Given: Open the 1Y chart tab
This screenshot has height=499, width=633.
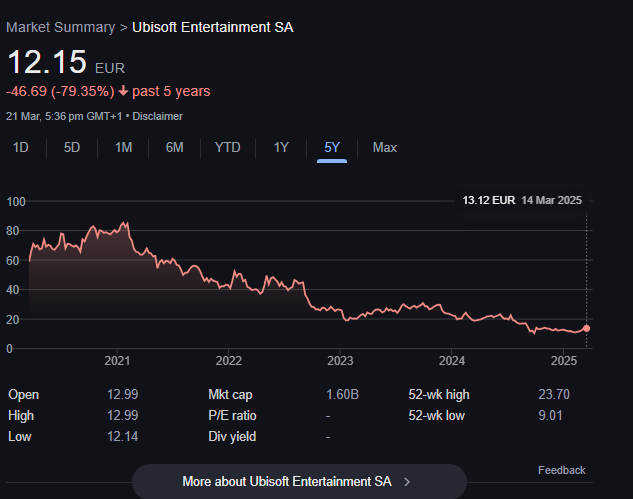Looking at the screenshot, I should point(281,147).
